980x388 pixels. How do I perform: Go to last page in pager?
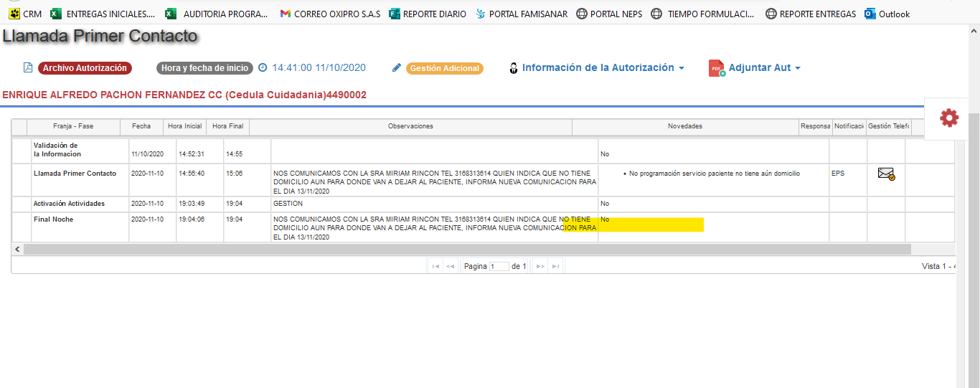coord(556,266)
